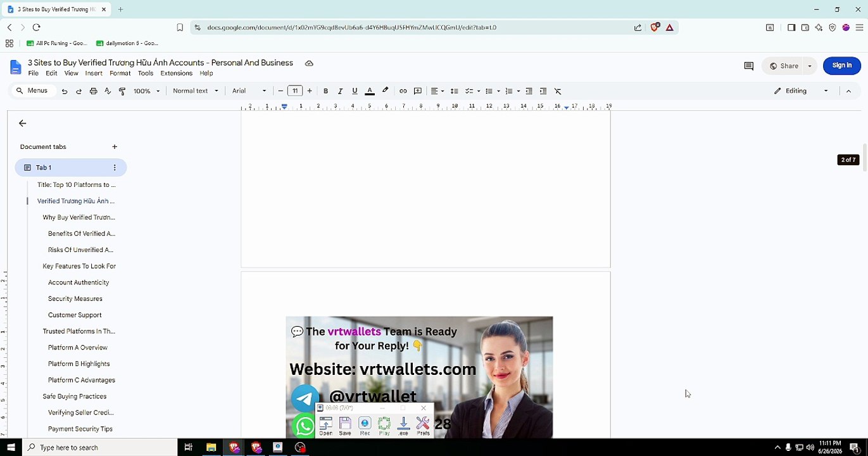Image resolution: width=868 pixels, height=456 pixels.
Task: Click the Windows taskbar search box
Action: coord(100,447)
